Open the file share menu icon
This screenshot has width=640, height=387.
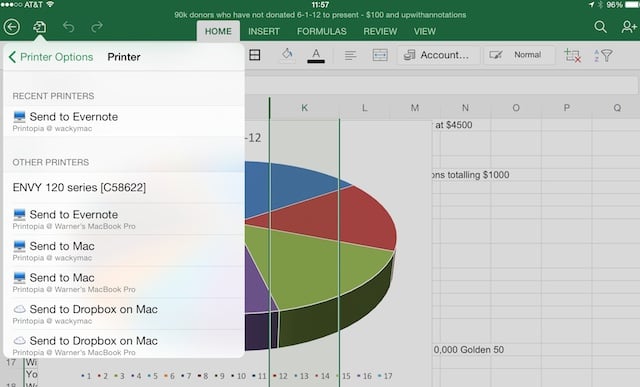point(40,27)
